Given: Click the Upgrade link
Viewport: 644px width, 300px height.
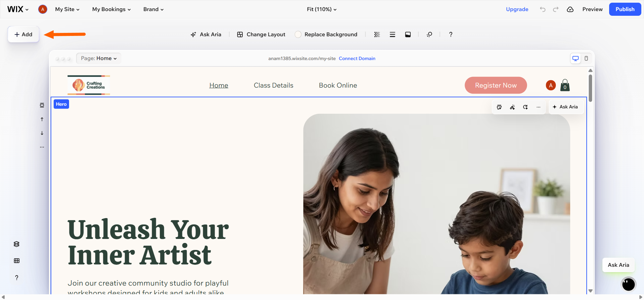Looking at the screenshot, I should coord(517,9).
